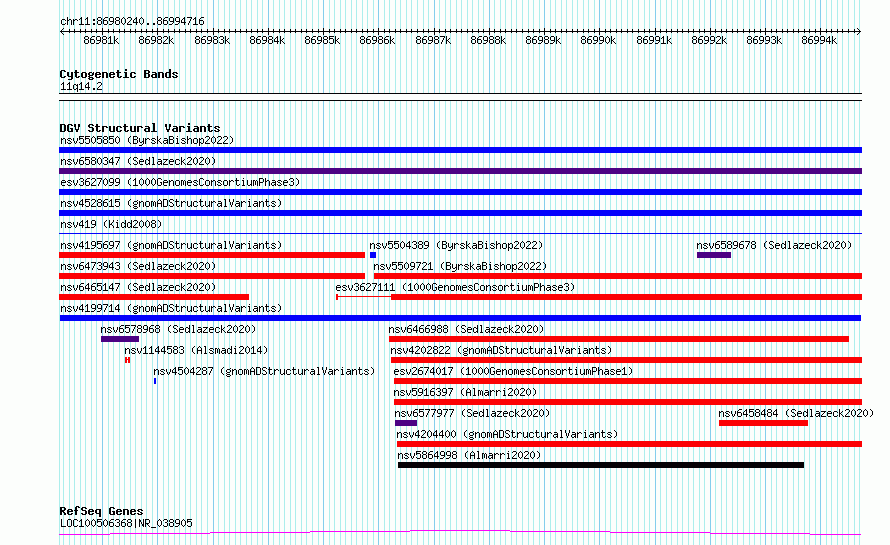Open nsv6577977 (Sedlazeck2020) label
This screenshot has width=890, height=545.
472,413
